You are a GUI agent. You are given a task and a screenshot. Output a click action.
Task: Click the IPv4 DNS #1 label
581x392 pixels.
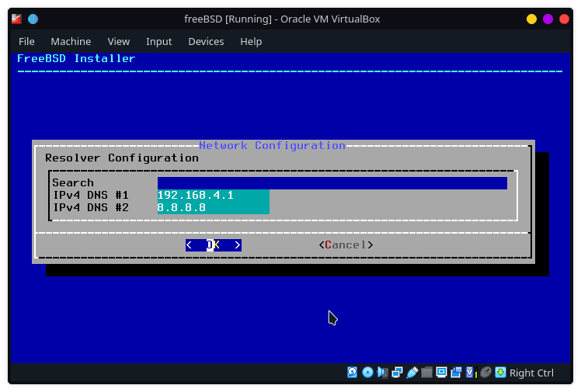(91, 195)
